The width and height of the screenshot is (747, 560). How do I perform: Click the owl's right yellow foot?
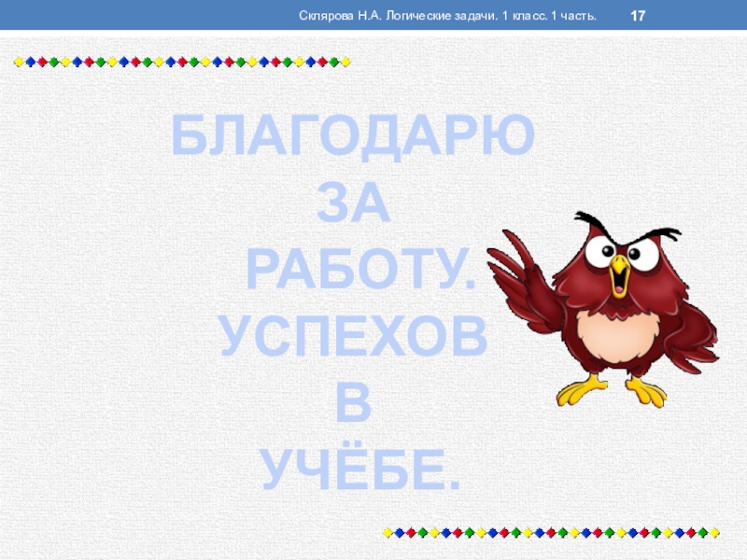point(646,389)
